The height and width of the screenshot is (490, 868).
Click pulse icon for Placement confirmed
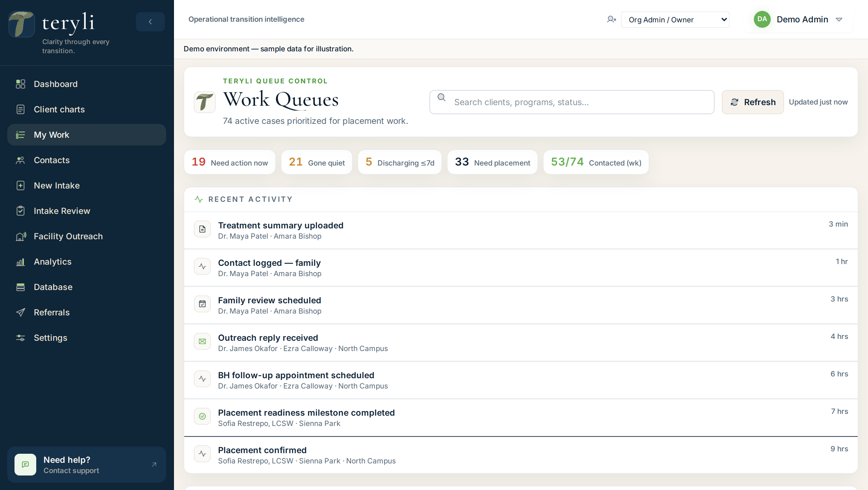203,454
